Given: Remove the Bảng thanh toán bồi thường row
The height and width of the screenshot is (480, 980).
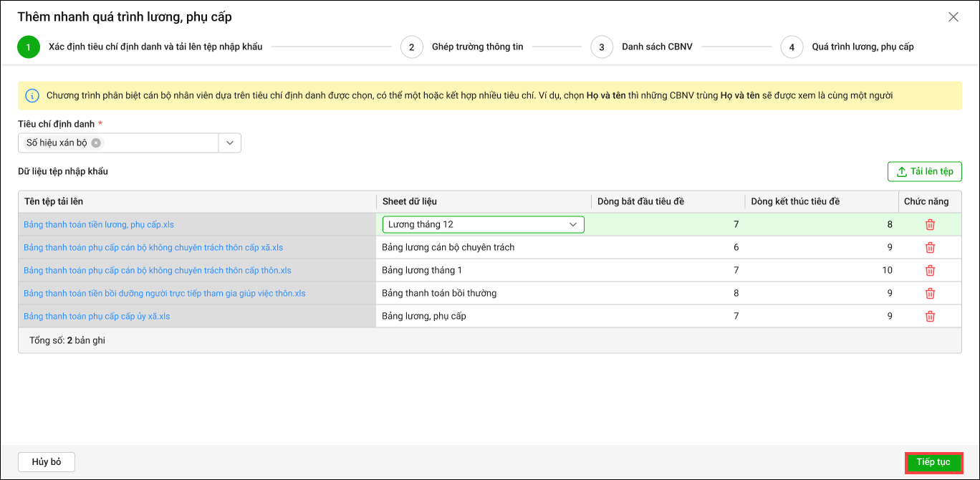Looking at the screenshot, I should 930,293.
